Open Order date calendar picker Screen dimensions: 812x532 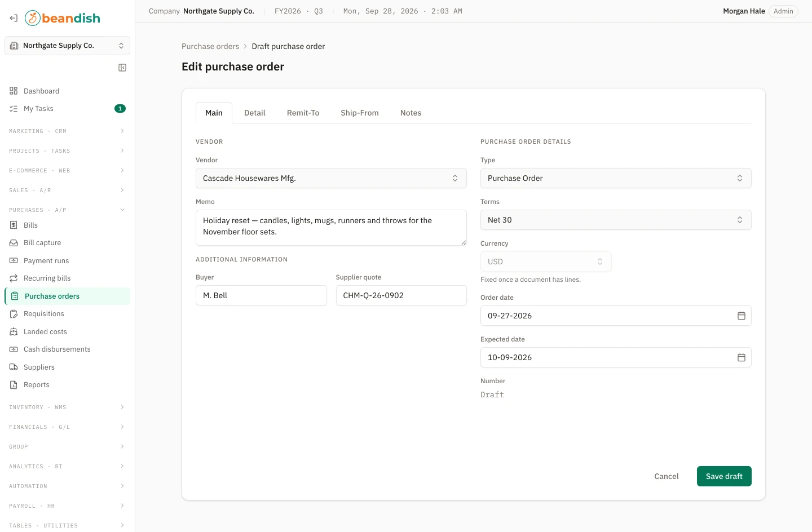742,316
